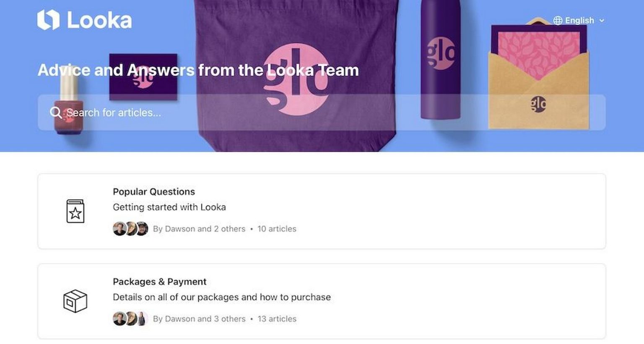
Task: Click the magnifying glass search icon
Action: click(56, 112)
